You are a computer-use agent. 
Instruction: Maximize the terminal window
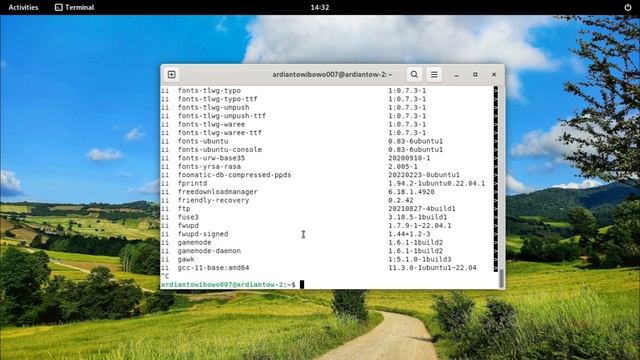pos(475,75)
